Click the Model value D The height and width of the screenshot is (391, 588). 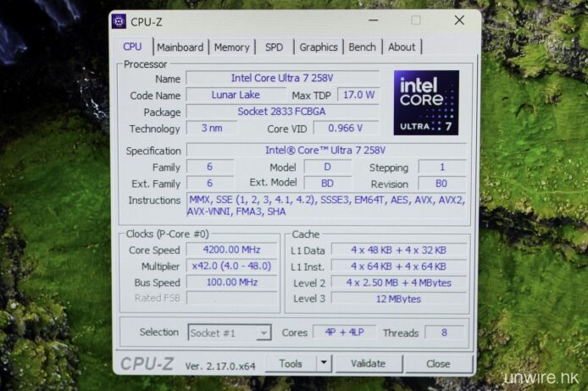(x=327, y=167)
